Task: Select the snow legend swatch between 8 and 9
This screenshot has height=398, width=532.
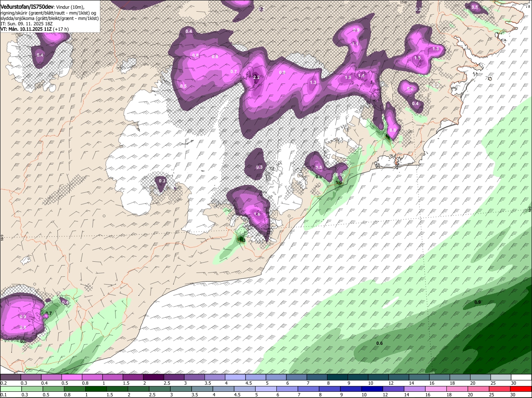Action: [x=337, y=377]
